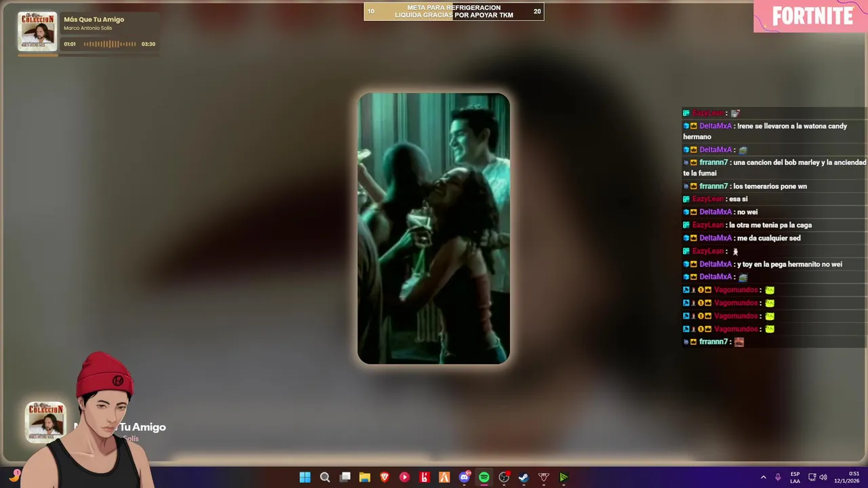Viewport: 868px width, 488px height.
Task: Open Steam from the taskbar
Action: point(524,477)
